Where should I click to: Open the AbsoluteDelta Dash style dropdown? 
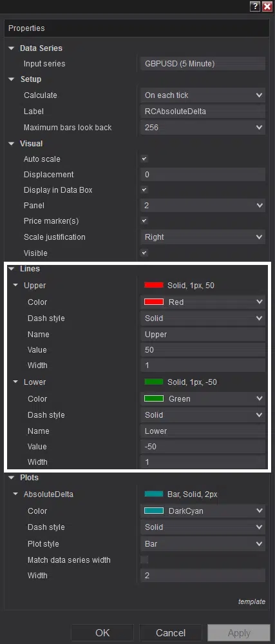pyautogui.click(x=203, y=527)
